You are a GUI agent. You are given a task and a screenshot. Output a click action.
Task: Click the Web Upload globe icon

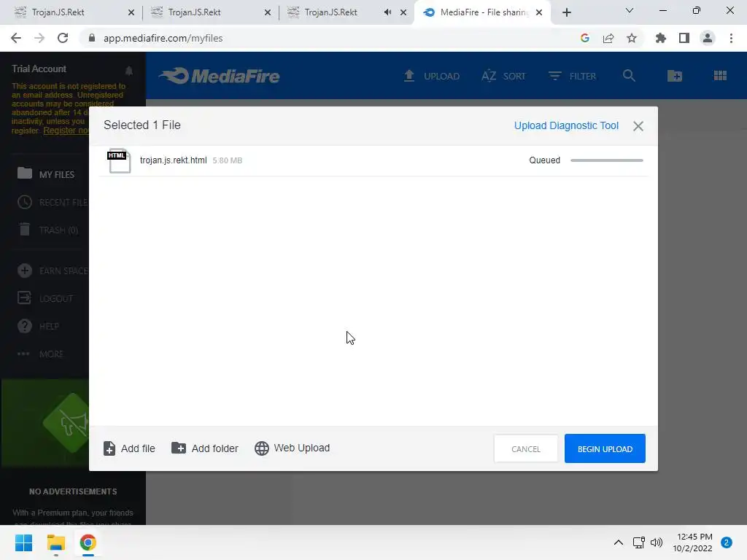click(x=262, y=448)
